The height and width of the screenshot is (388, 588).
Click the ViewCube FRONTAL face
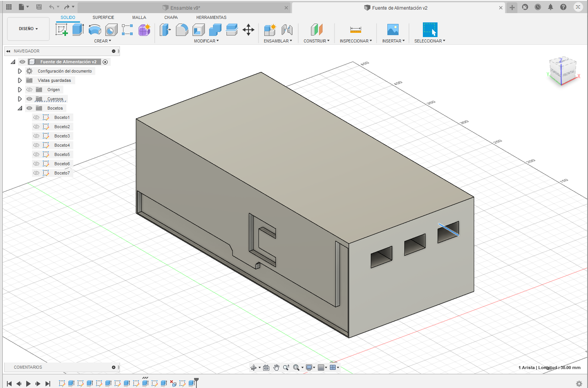[x=568, y=73]
